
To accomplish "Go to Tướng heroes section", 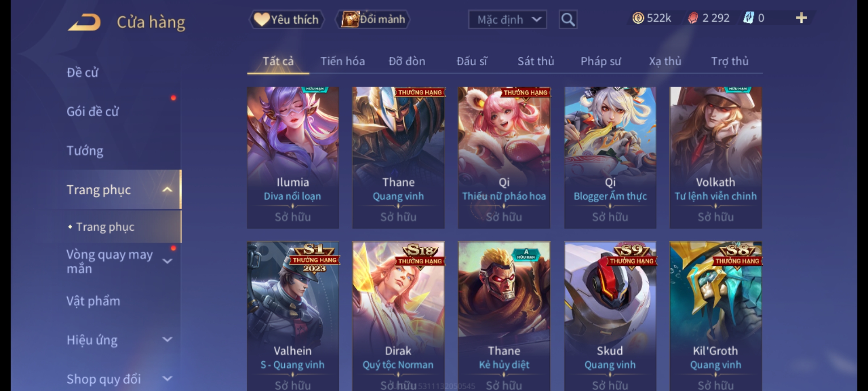I will coord(85,151).
